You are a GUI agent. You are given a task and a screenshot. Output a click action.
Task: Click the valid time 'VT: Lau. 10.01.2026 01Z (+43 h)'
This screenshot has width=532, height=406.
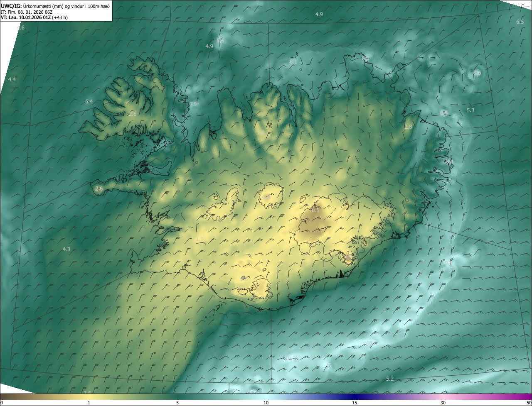coord(34,17)
